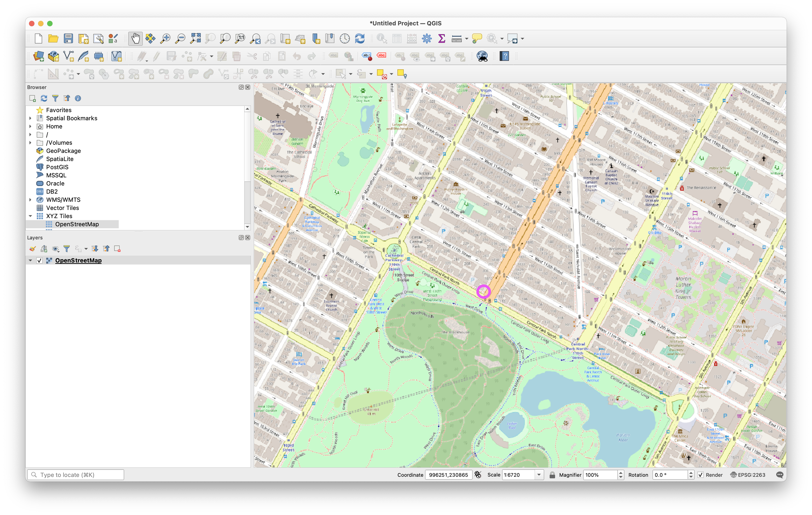
Task: Collapse the XYZ Tiles tree node
Action: point(30,216)
